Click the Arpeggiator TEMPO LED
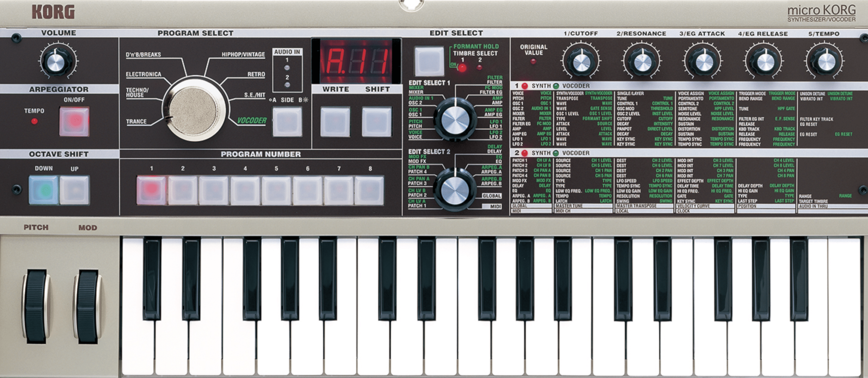This screenshot has width=868, height=378. pyautogui.click(x=34, y=121)
